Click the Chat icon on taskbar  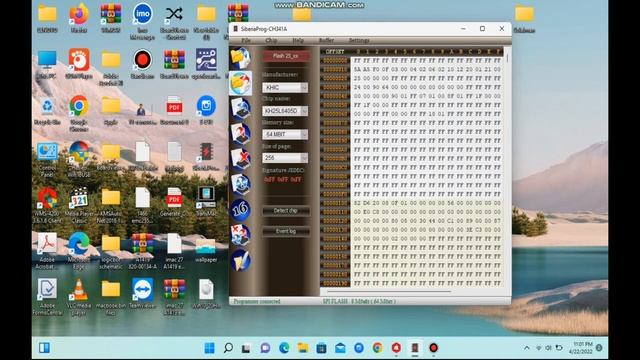coord(265,348)
